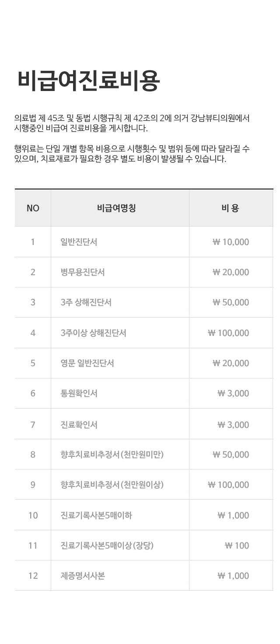The height and width of the screenshot is (644, 280).
Task: Select the 병무용진단서 item
Action: (x=83, y=272)
